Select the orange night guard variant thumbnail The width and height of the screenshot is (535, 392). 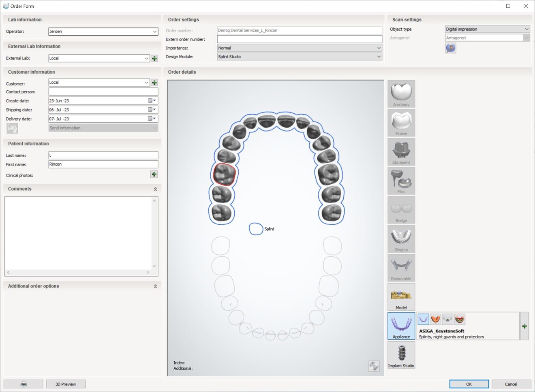pyautogui.click(x=435, y=319)
